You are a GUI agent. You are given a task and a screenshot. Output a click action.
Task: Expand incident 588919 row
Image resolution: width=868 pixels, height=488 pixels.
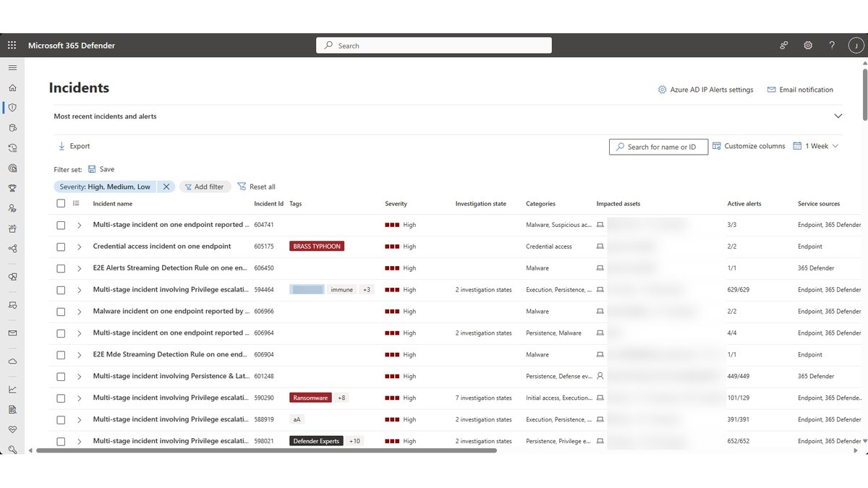79,420
